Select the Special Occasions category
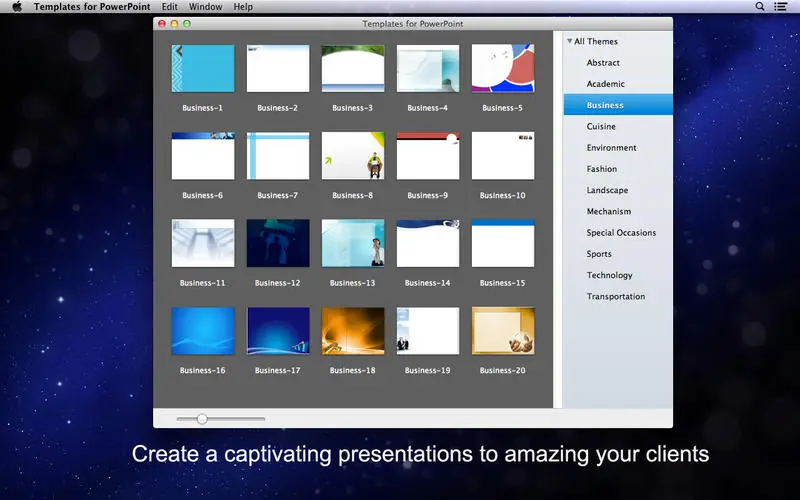The width and height of the screenshot is (800, 500). pos(621,233)
